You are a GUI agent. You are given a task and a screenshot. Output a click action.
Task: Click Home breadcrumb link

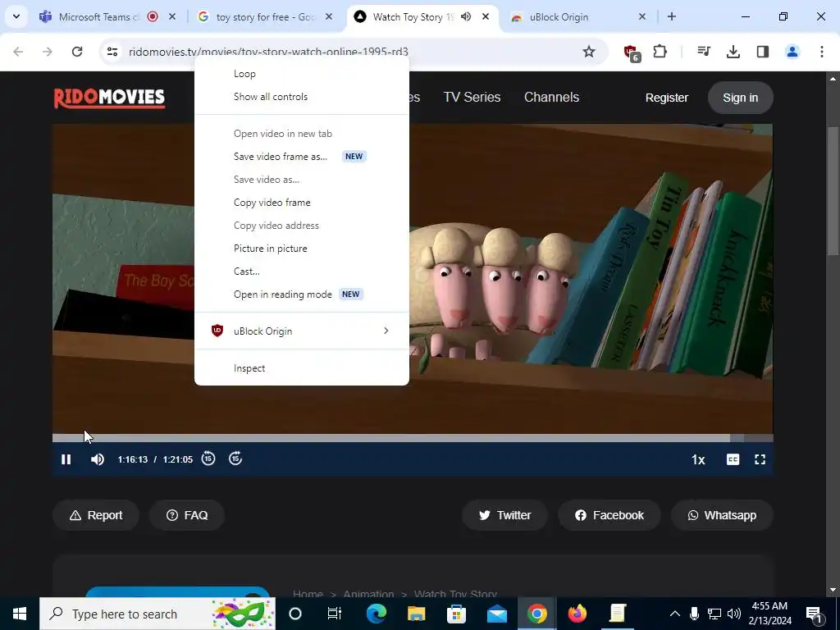tap(308, 594)
